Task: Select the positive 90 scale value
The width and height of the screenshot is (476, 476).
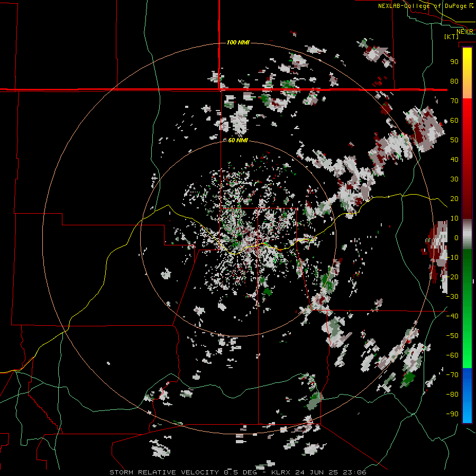Action: 454,62
